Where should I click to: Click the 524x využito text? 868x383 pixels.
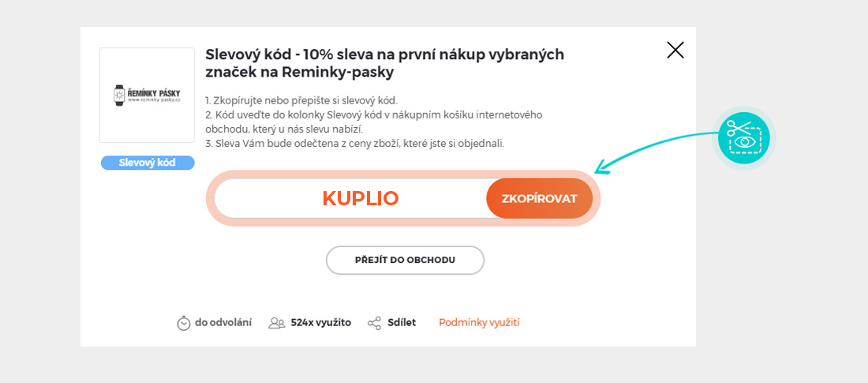320,322
